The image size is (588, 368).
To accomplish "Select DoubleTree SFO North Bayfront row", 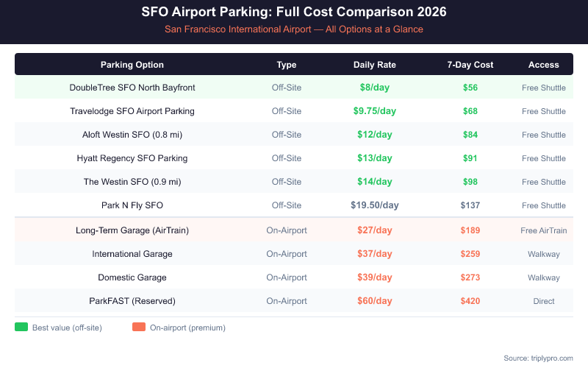I will (x=132, y=88).
